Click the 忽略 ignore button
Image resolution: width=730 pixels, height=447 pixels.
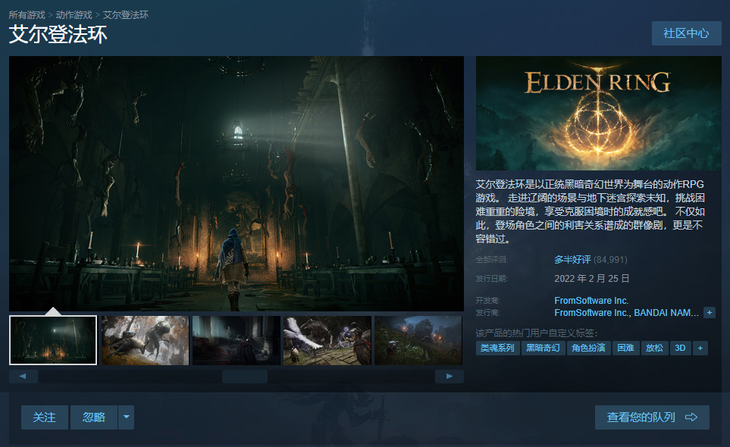[x=94, y=417]
